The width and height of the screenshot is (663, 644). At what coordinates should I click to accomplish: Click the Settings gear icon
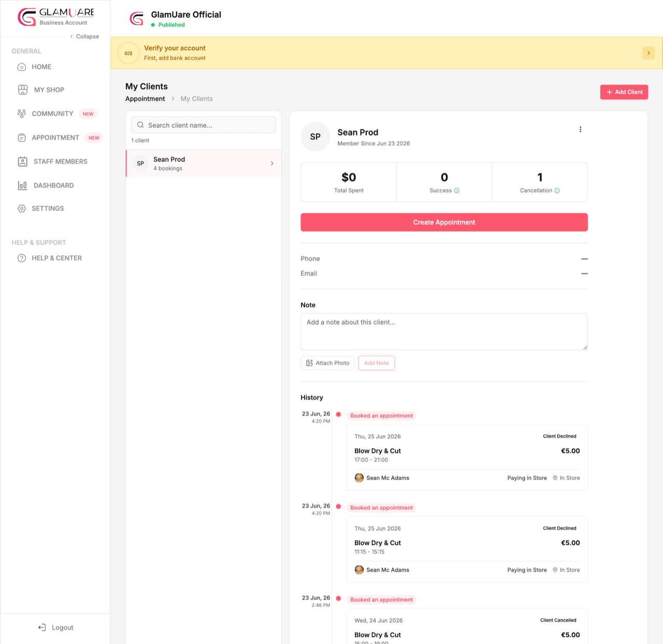pos(22,209)
